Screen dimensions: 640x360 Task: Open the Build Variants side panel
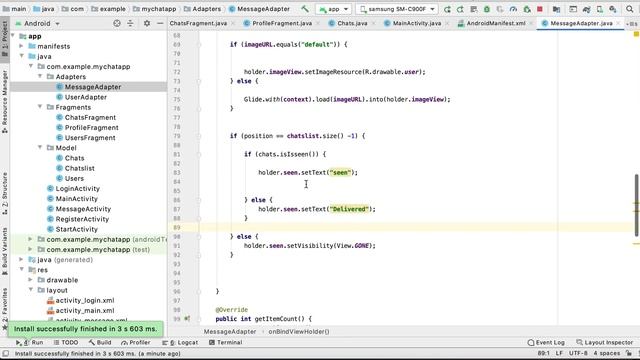[5, 251]
